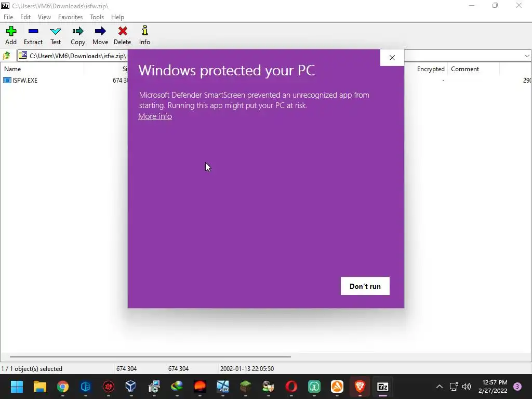Open notifications badge showing 3
Viewport: 532px width, 399px height.
click(x=517, y=387)
